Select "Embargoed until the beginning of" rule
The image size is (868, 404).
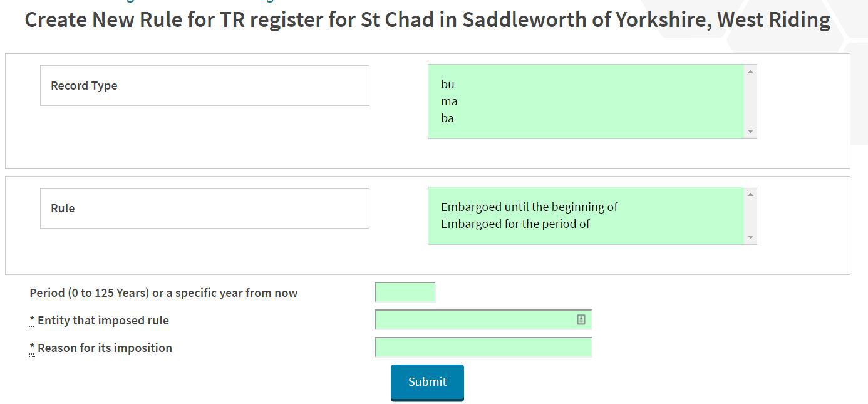(529, 207)
